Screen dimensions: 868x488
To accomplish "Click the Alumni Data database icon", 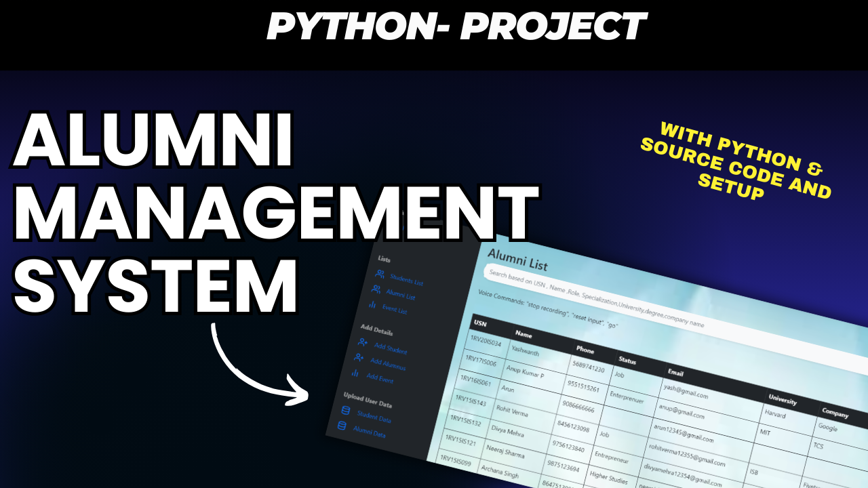I will point(342,426).
